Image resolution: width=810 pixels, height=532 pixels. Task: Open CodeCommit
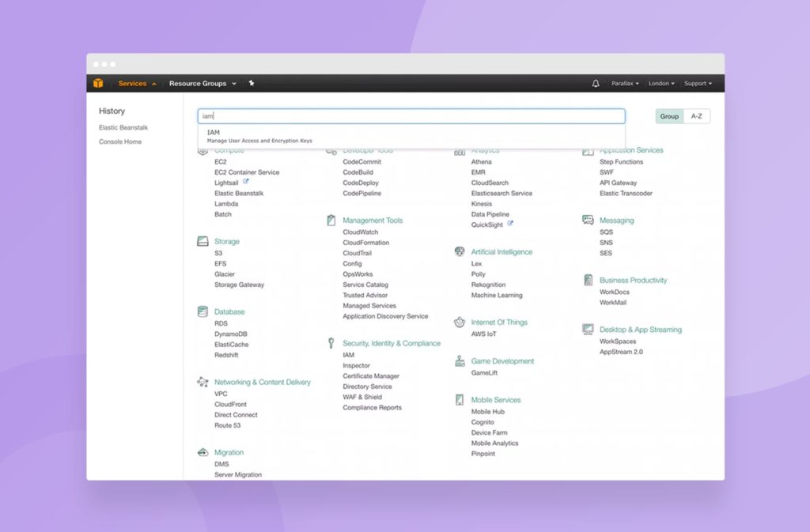(x=362, y=161)
